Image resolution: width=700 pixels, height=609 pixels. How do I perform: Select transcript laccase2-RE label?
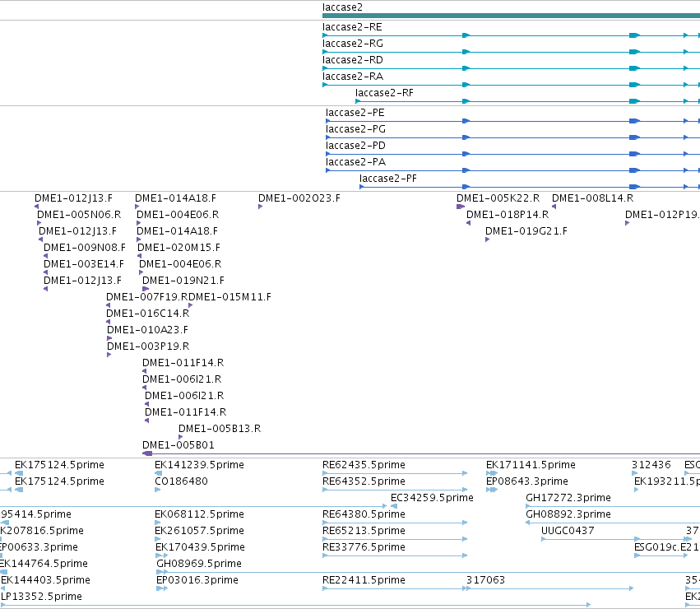point(352,27)
